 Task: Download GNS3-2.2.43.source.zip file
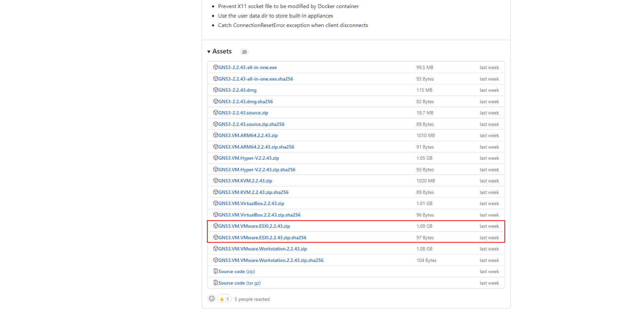tap(243, 113)
